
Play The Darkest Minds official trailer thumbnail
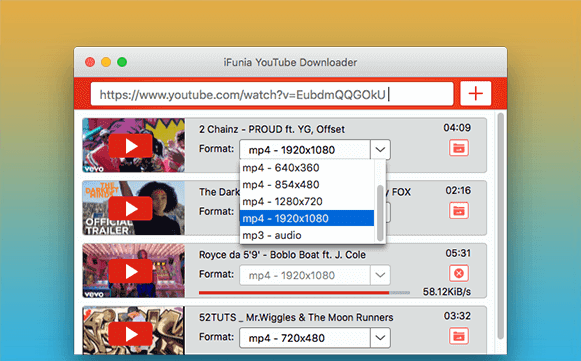(130, 209)
